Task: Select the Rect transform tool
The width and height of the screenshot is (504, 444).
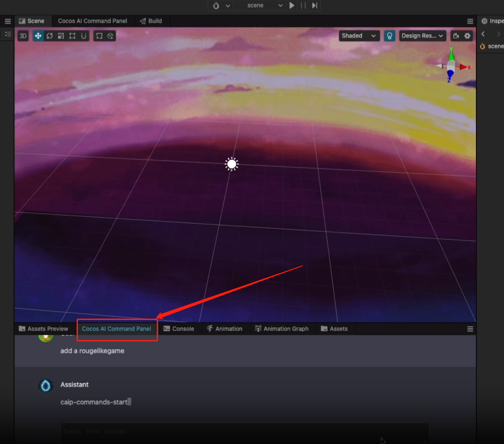Action: tap(72, 36)
